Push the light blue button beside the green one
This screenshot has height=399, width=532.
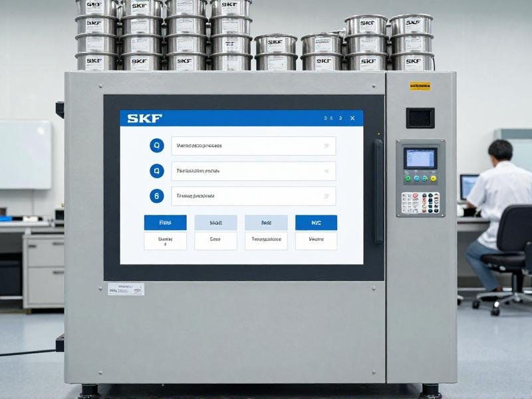(416, 178)
